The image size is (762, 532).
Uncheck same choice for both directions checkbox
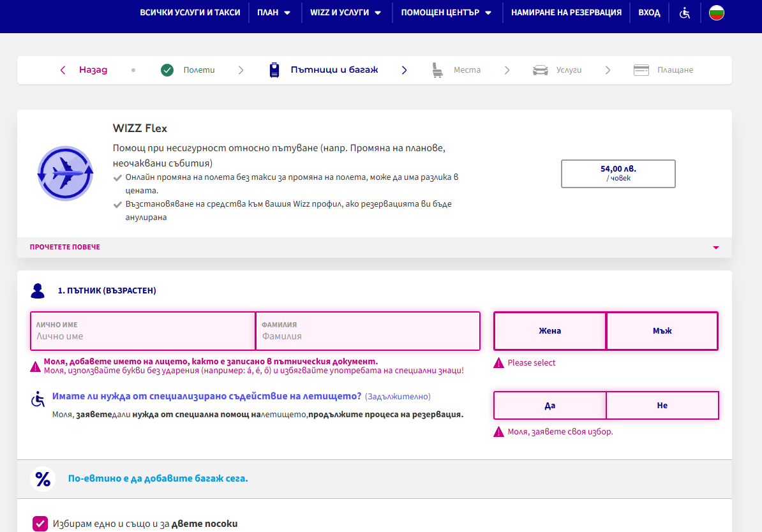pyautogui.click(x=40, y=524)
